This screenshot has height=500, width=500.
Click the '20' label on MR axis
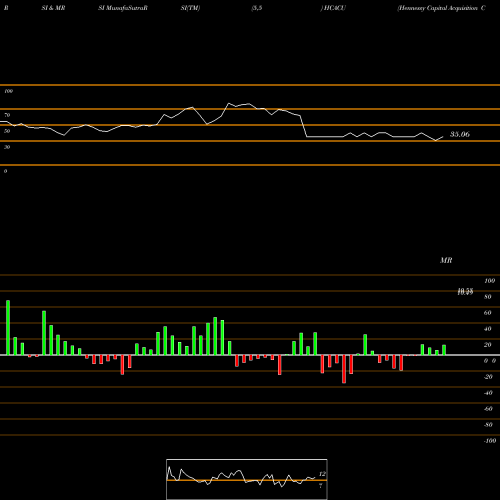point(488,345)
